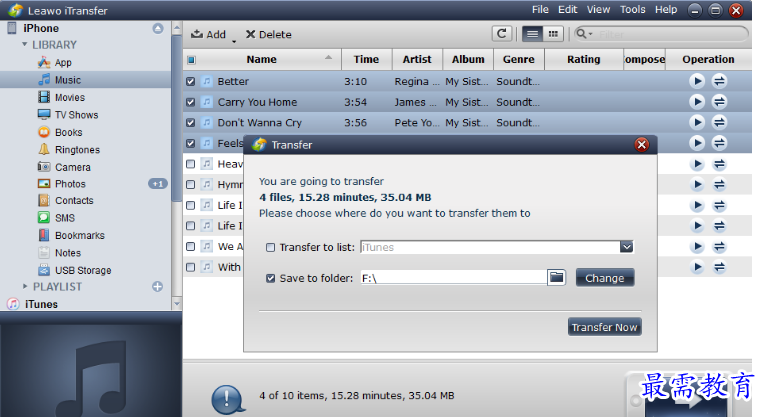Open the Edit menu
The image size is (763, 417).
point(567,10)
